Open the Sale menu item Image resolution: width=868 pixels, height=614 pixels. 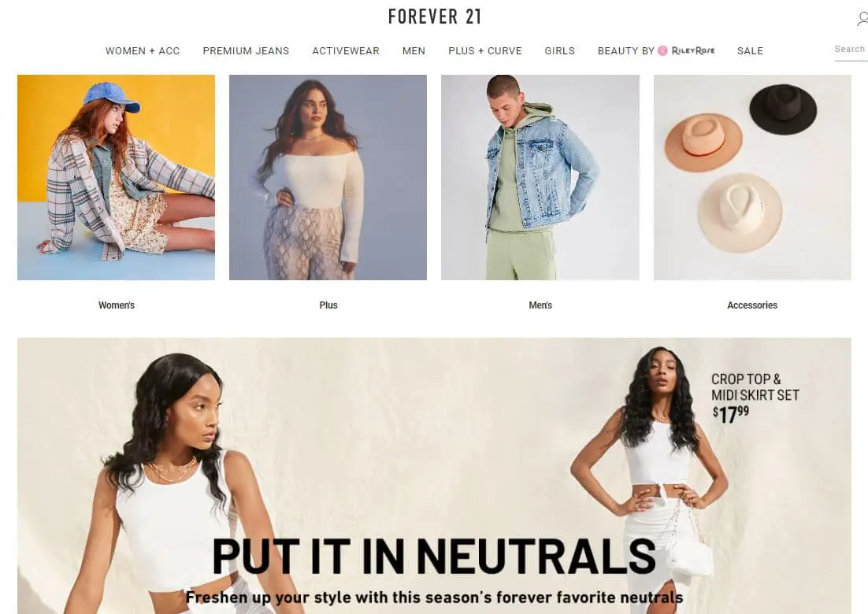coord(750,51)
